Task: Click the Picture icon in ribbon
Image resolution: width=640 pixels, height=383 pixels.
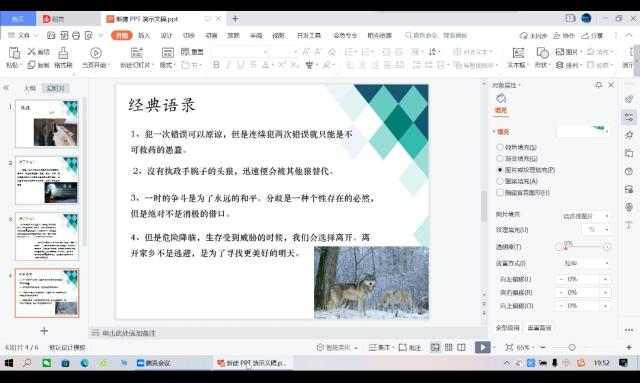Action: point(560,52)
